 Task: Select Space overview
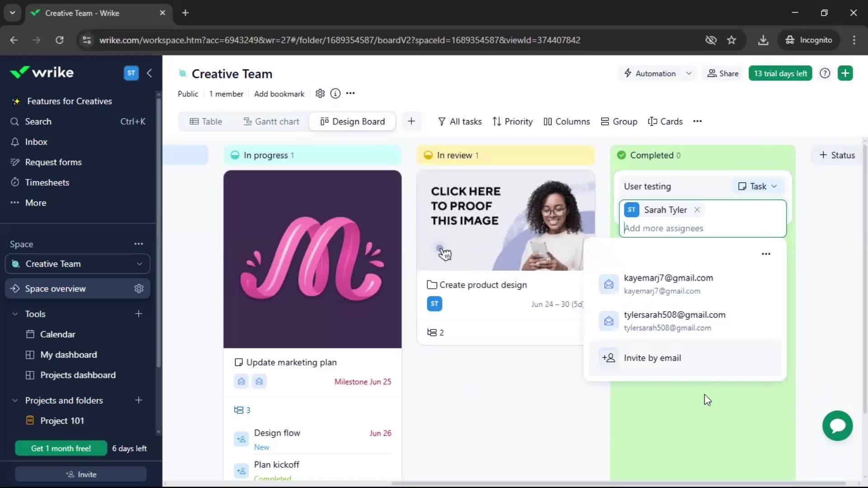pos(55,289)
